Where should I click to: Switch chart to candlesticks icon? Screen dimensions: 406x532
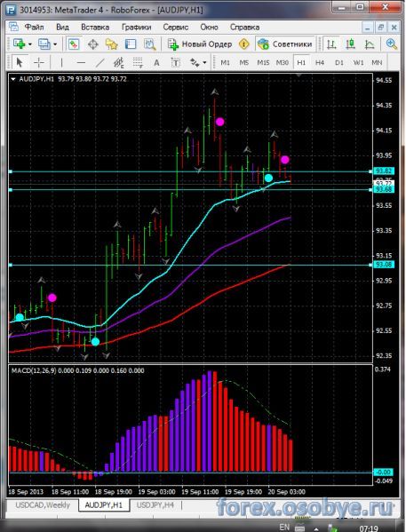coord(350,44)
